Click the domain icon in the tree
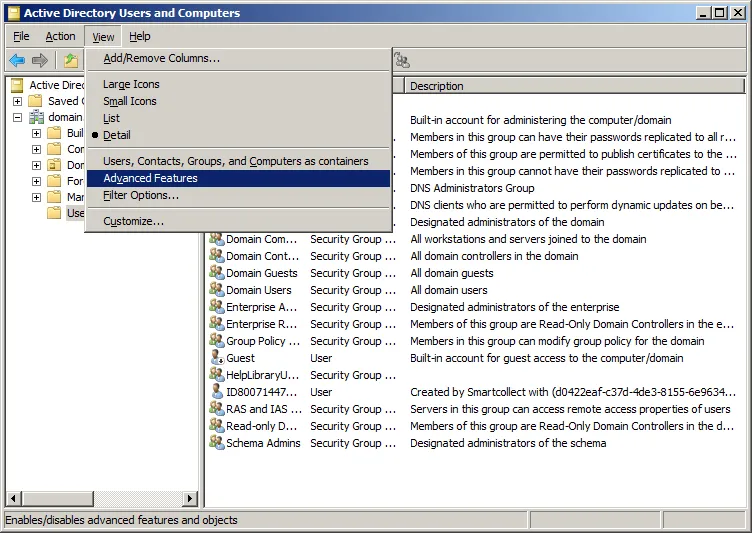Screen dimensions: 752x533 pos(36,117)
